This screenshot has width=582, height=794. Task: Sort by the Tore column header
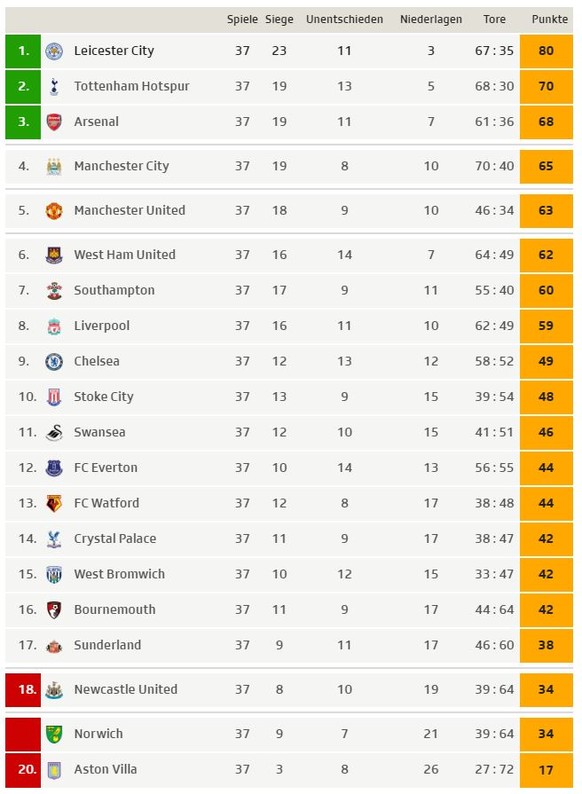pyautogui.click(x=494, y=19)
